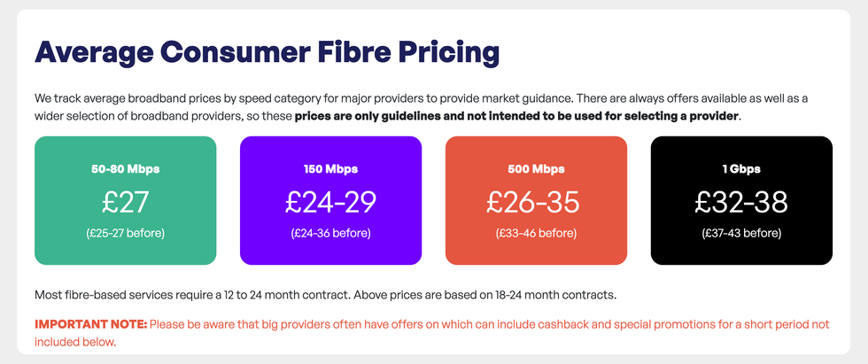Select the 50-80 Mbps label on green card
The width and height of the screenshot is (868, 364).
click(x=125, y=168)
